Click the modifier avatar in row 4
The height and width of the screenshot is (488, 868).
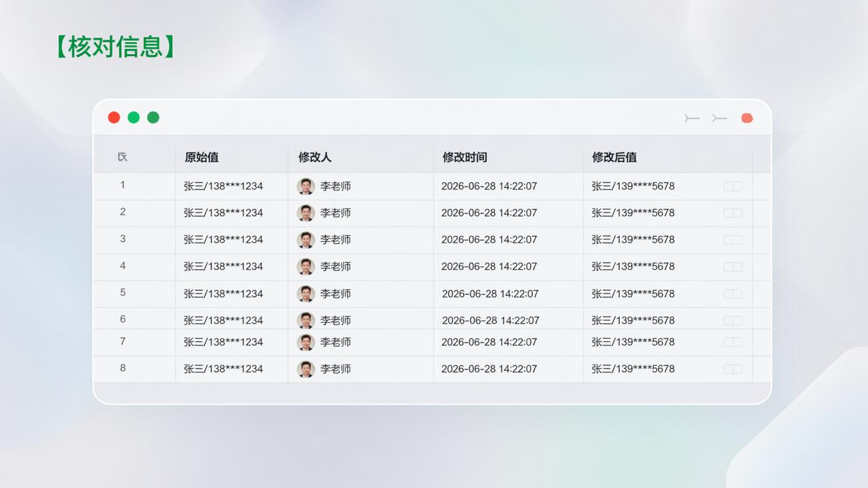tap(306, 267)
